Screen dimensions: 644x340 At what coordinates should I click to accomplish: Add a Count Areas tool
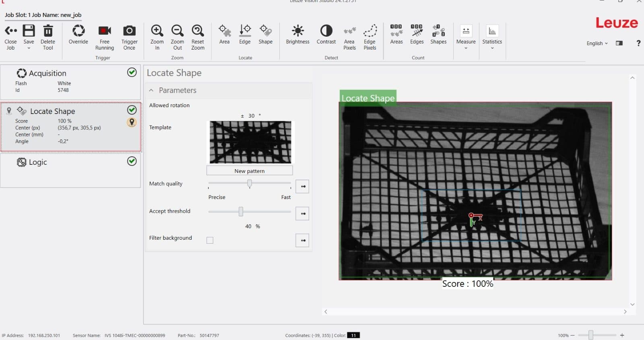pyautogui.click(x=396, y=31)
